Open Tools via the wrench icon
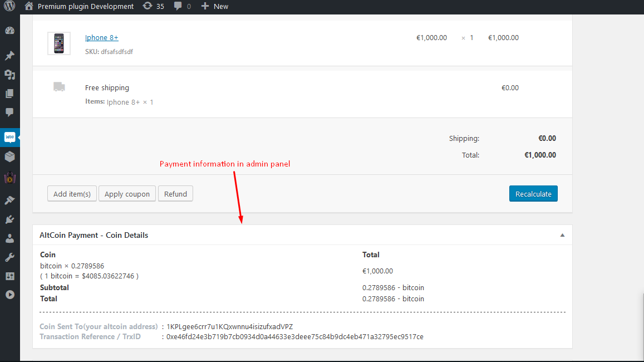The image size is (644, 362). coord(9,257)
